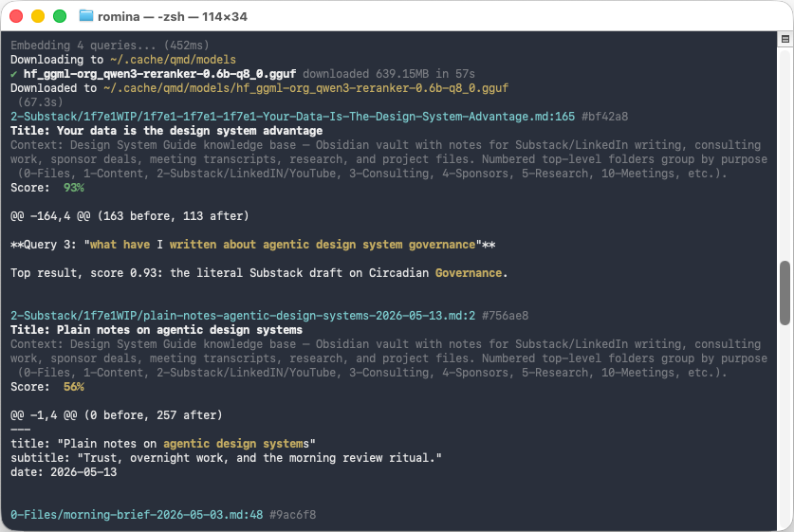Click the folder proxy icon beside romina title

coord(86,16)
